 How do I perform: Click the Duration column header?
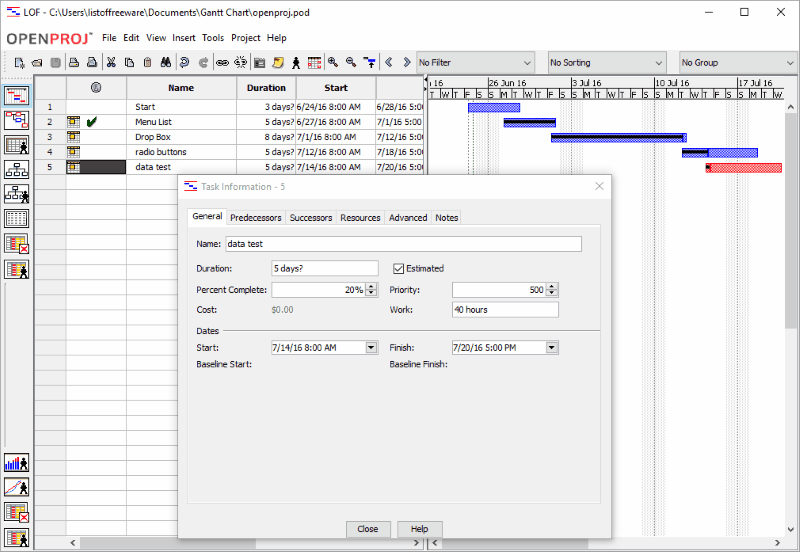266,88
